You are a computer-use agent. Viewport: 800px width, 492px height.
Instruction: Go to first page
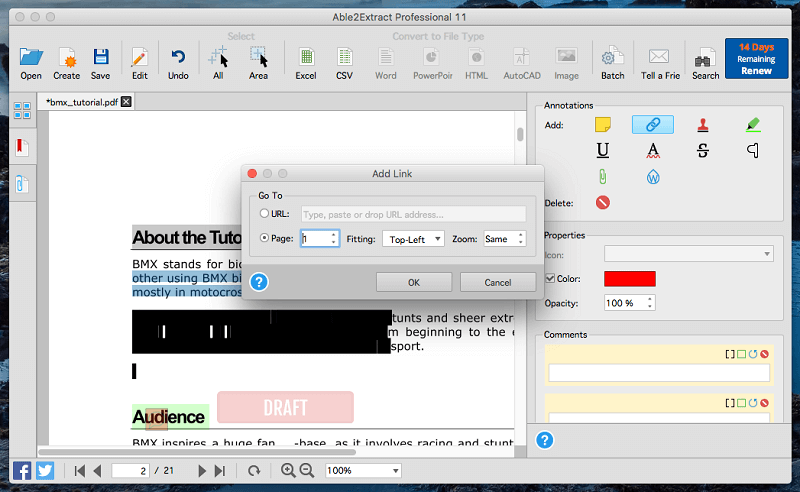[x=80, y=471]
